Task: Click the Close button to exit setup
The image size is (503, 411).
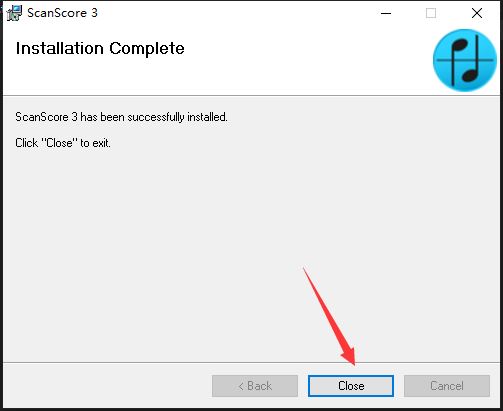Action: click(x=351, y=386)
